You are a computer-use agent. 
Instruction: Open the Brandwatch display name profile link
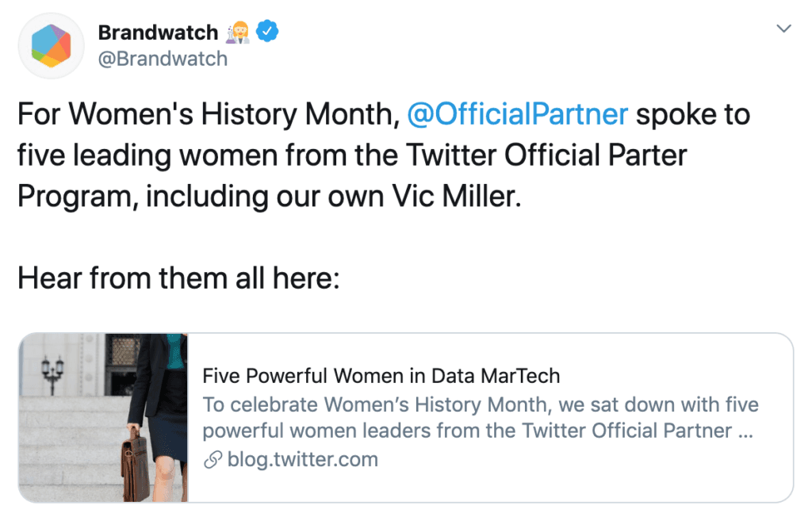[158, 33]
